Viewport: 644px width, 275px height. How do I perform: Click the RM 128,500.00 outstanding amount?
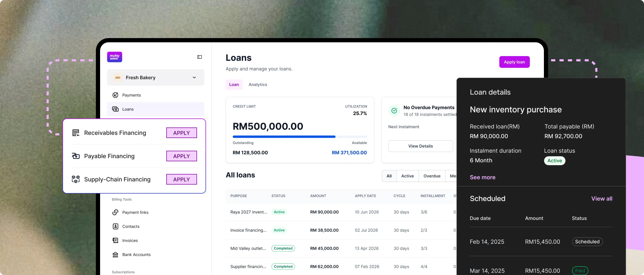point(250,153)
